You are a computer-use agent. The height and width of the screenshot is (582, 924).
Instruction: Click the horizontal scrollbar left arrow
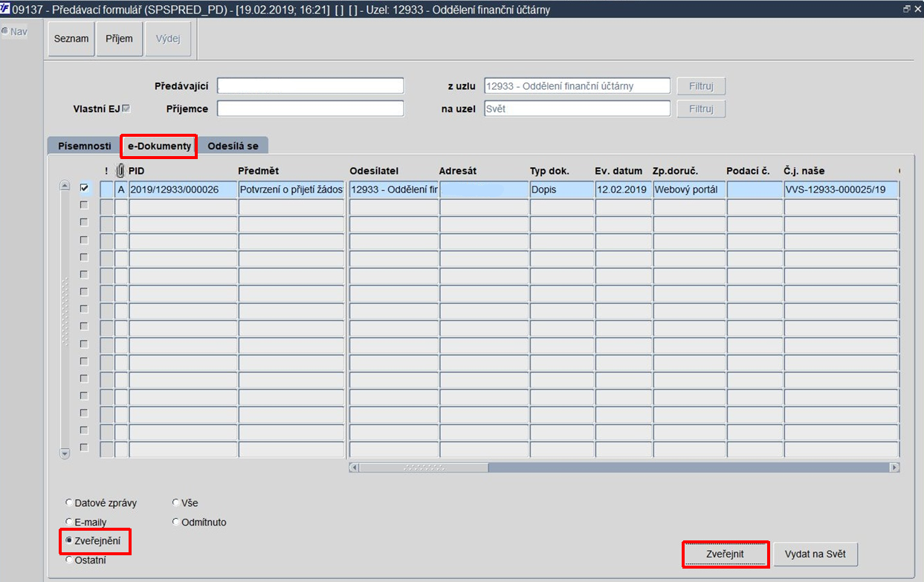(x=354, y=468)
